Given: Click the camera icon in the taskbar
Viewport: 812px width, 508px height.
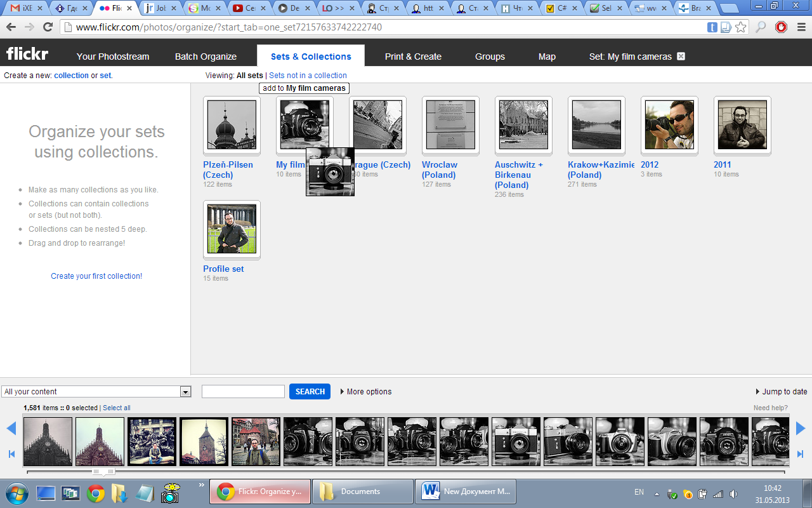Looking at the screenshot, I should [171, 493].
